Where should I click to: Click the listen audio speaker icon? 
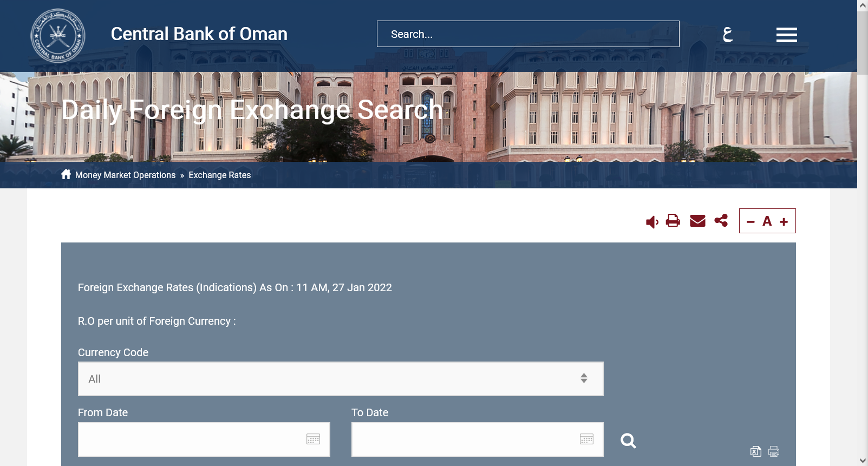pyautogui.click(x=652, y=222)
